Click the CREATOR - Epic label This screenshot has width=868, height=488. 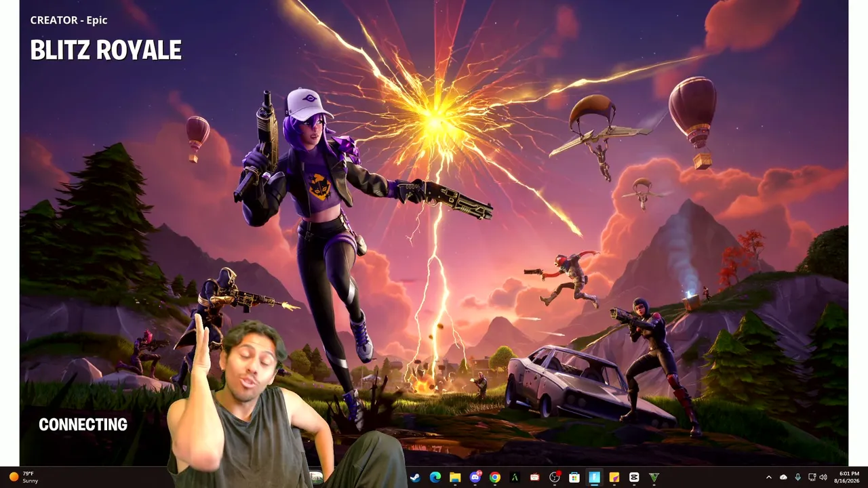(69, 20)
